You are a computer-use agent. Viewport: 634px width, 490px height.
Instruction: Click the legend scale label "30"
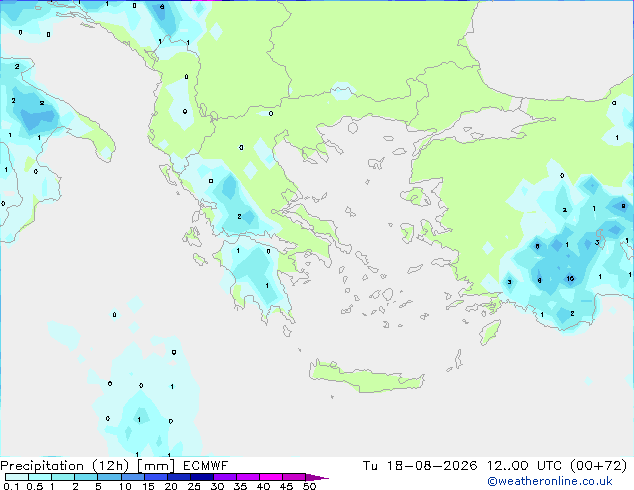[217, 486]
